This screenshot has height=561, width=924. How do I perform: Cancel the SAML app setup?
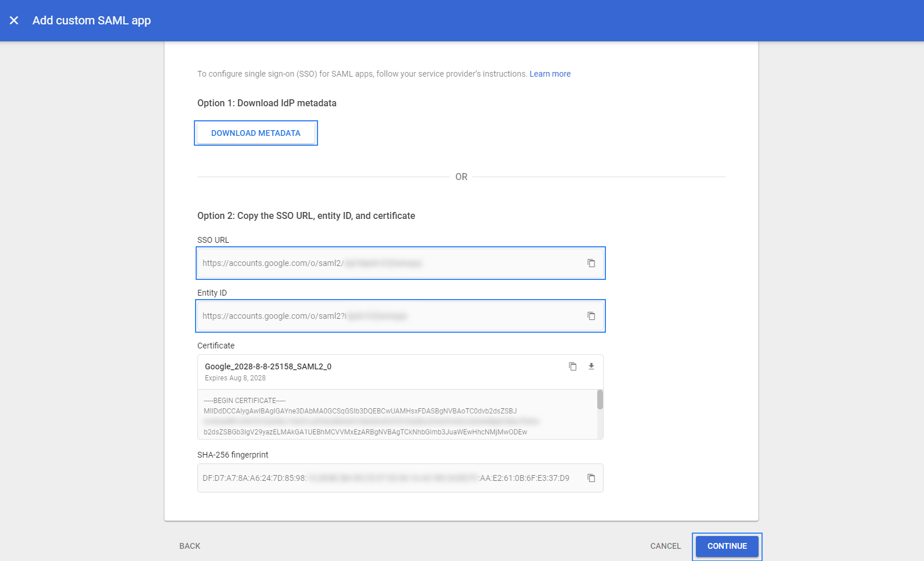click(665, 546)
